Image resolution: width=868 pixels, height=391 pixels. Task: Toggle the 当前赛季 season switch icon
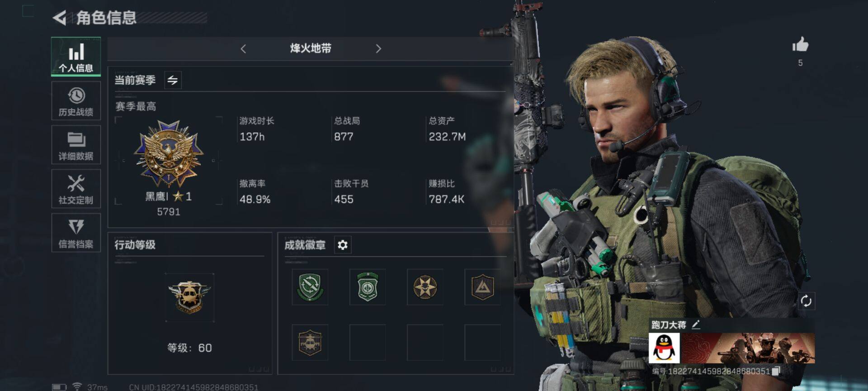pyautogui.click(x=173, y=80)
